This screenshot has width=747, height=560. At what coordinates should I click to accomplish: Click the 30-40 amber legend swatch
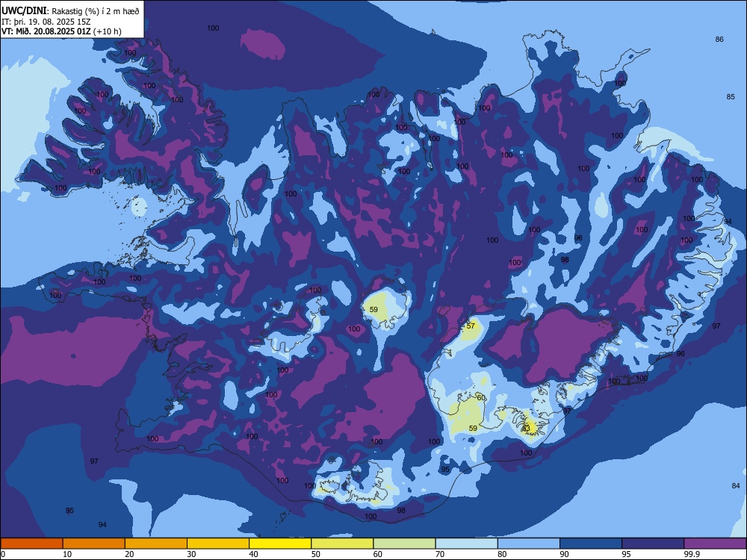click(218, 544)
